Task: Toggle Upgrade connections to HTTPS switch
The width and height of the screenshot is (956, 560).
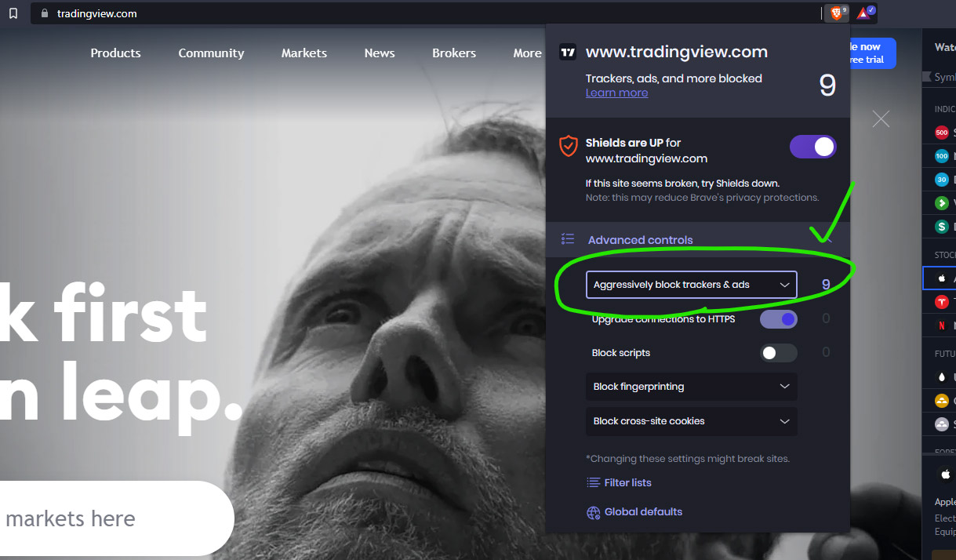Action: pyautogui.click(x=779, y=319)
